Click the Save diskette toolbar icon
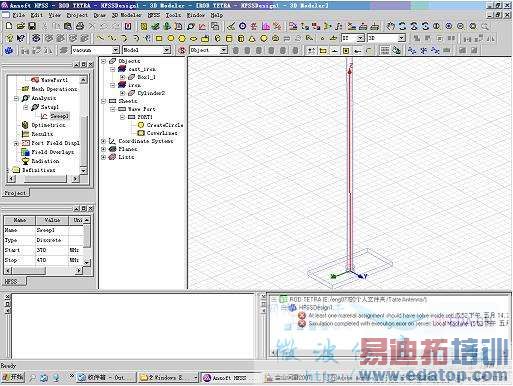Screen dimensions: 513x386 [x=32, y=26]
